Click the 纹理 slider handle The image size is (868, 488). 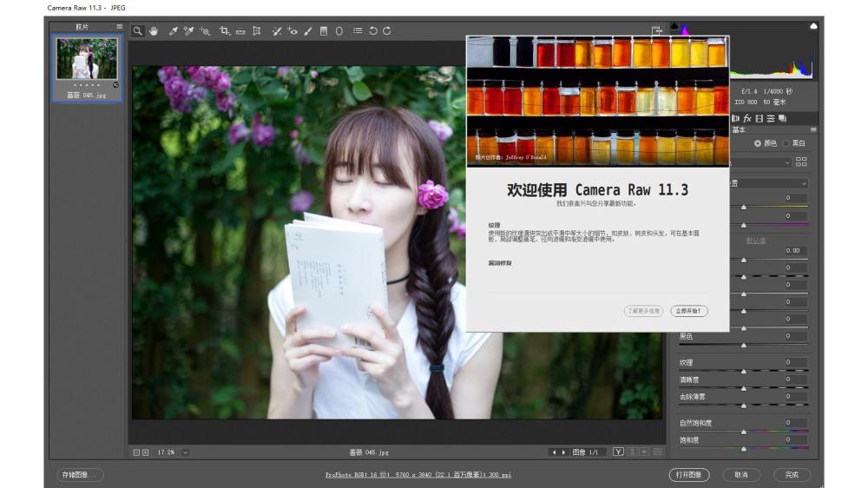point(744,372)
